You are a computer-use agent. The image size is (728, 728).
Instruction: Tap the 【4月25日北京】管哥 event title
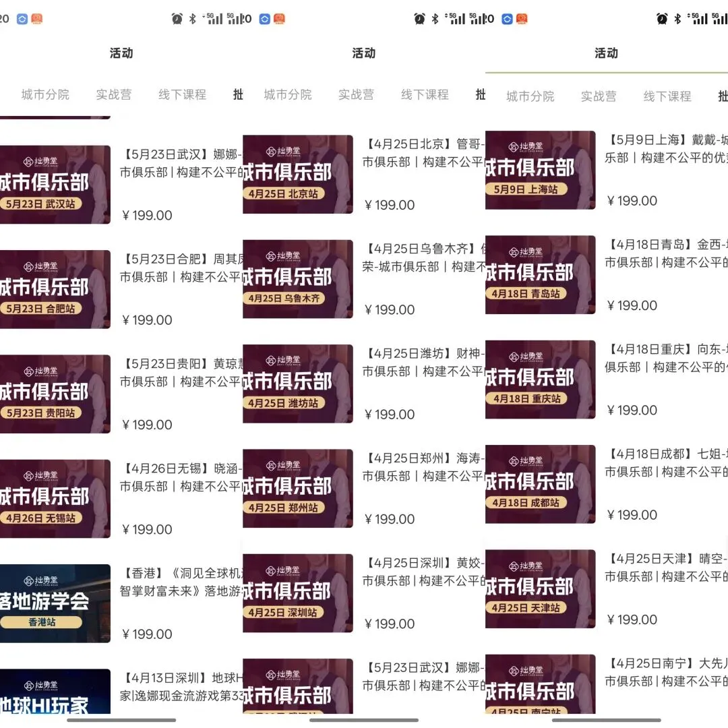(x=423, y=153)
